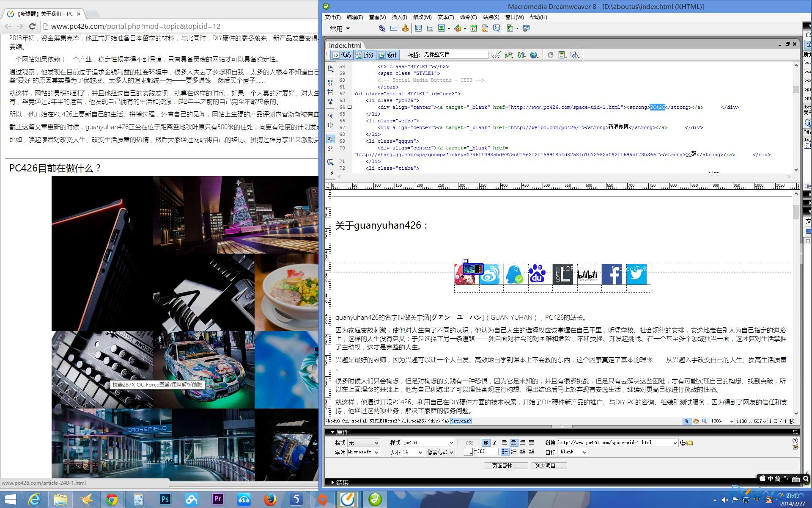
Task: Toggle Align Center in Properties panel
Action: point(513,443)
